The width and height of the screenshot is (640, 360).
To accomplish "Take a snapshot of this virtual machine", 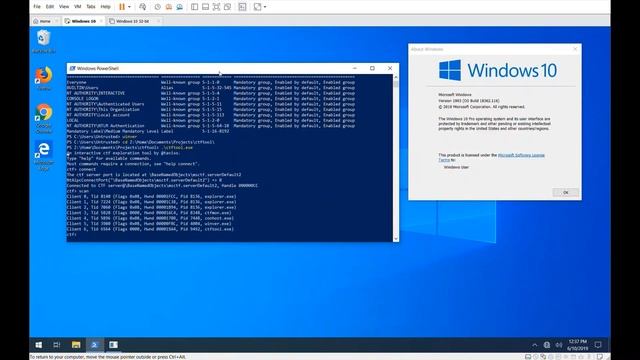I will point(158,7).
